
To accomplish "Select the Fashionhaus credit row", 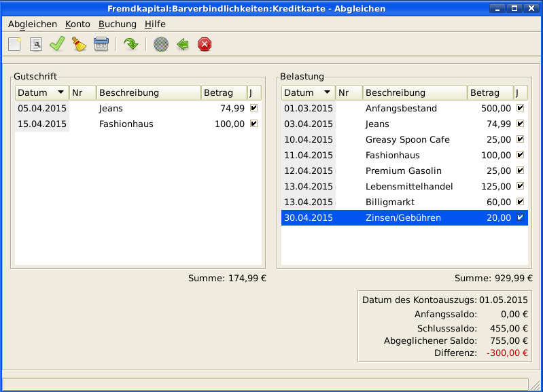I will tap(126, 124).
